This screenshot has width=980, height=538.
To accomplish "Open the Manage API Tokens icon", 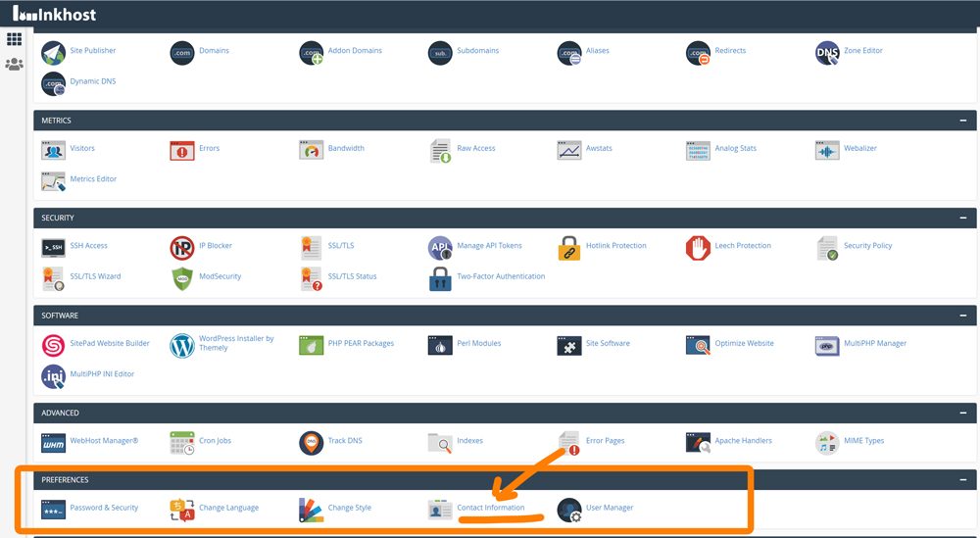I will pyautogui.click(x=440, y=248).
